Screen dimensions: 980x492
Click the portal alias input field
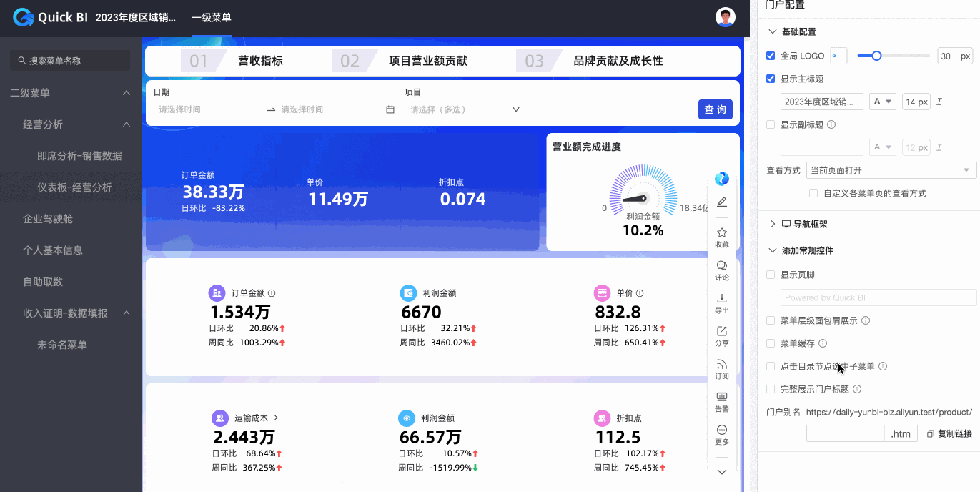845,433
